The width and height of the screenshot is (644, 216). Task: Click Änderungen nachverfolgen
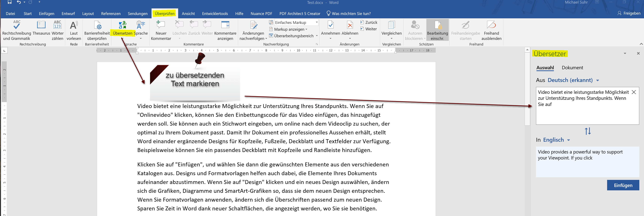pos(253,31)
